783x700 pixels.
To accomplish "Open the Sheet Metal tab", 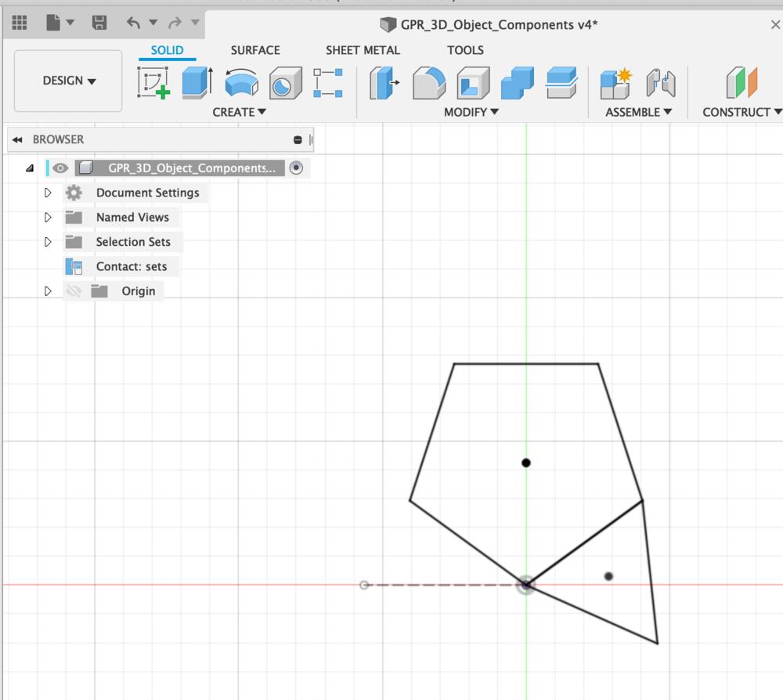I will pos(363,49).
